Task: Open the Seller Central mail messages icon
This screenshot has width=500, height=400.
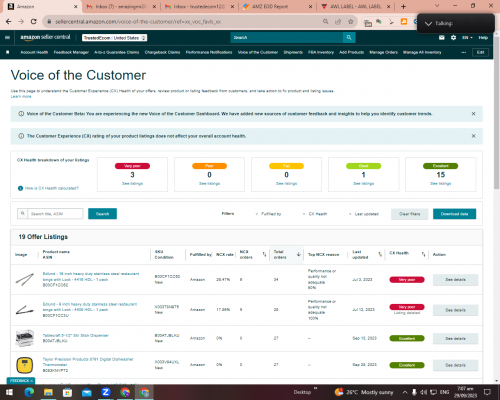Action: [x=442, y=38]
